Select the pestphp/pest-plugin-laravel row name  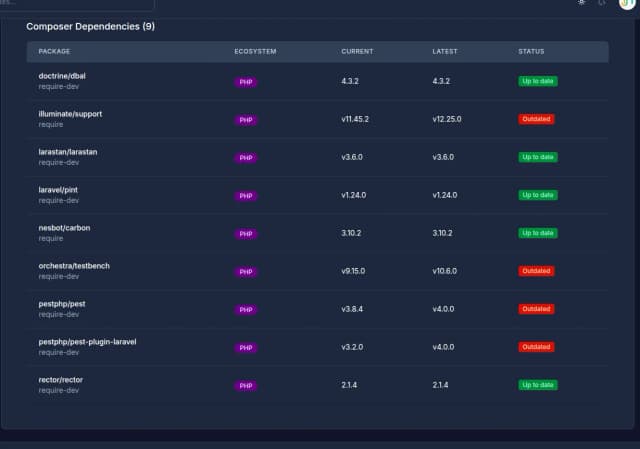(87, 341)
